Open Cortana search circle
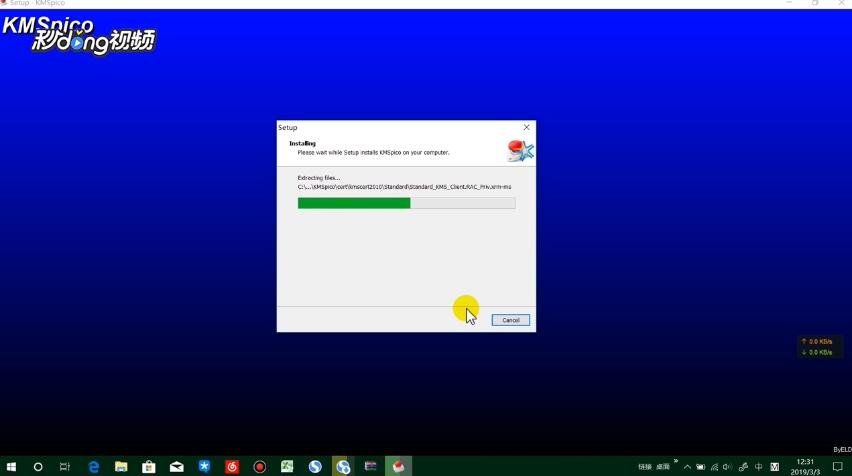This screenshot has width=852, height=476. click(x=38, y=466)
